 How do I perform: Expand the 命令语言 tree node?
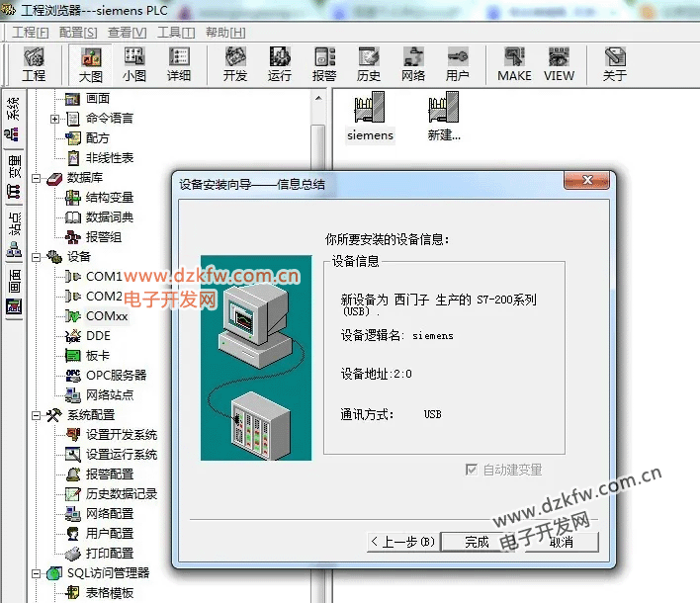pos(55,119)
